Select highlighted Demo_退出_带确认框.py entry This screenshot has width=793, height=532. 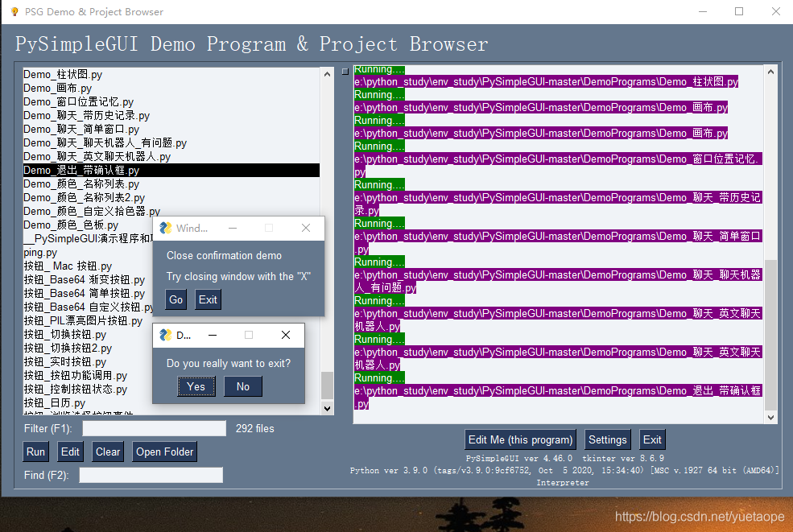pos(171,170)
